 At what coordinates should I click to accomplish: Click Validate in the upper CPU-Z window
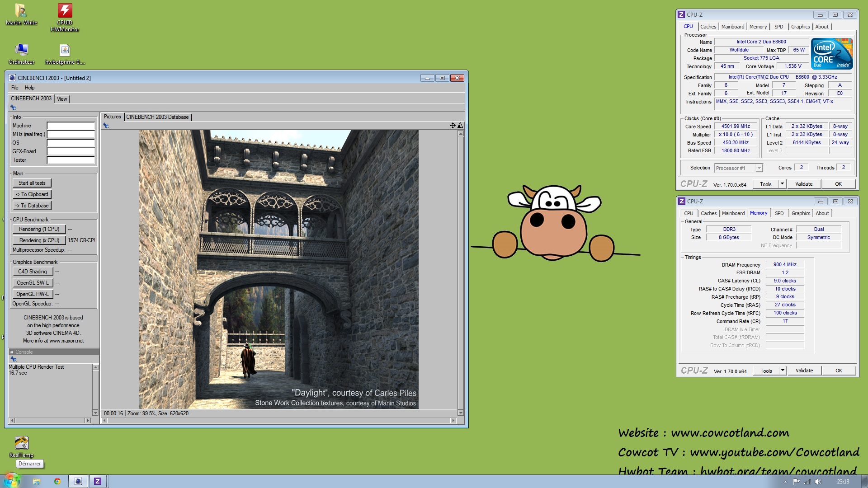click(x=804, y=184)
